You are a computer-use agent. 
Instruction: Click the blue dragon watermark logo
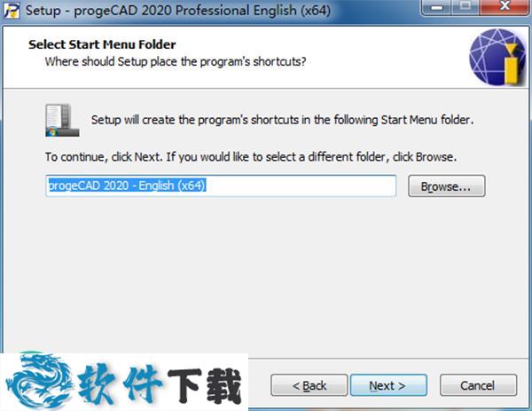pos(39,380)
